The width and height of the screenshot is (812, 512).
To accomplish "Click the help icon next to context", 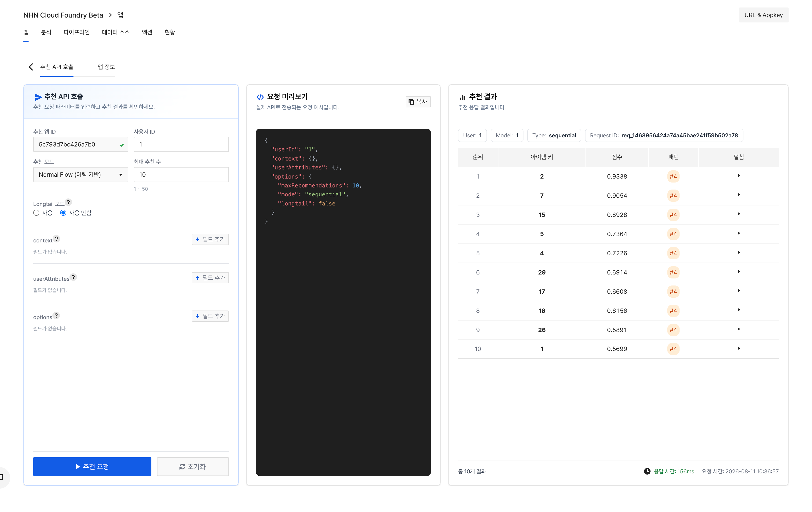I will click(x=56, y=238).
